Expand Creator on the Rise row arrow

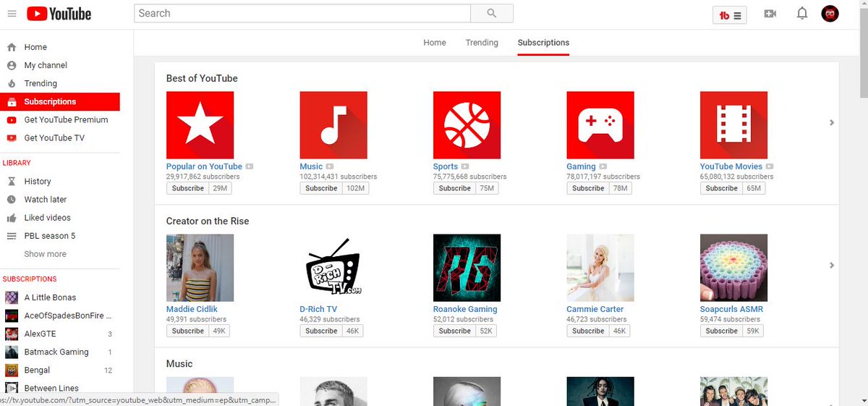(x=832, y=266)
